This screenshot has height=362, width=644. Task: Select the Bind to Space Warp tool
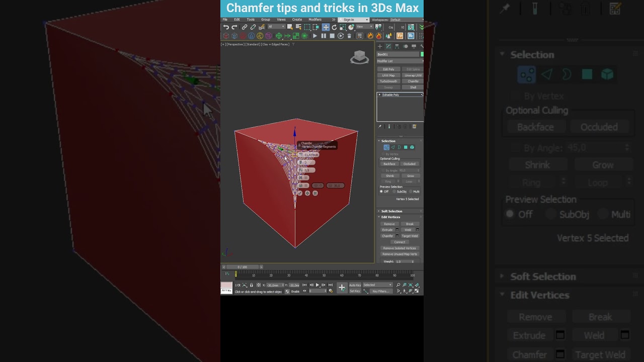pyautogui.click(x=262, y=27)
